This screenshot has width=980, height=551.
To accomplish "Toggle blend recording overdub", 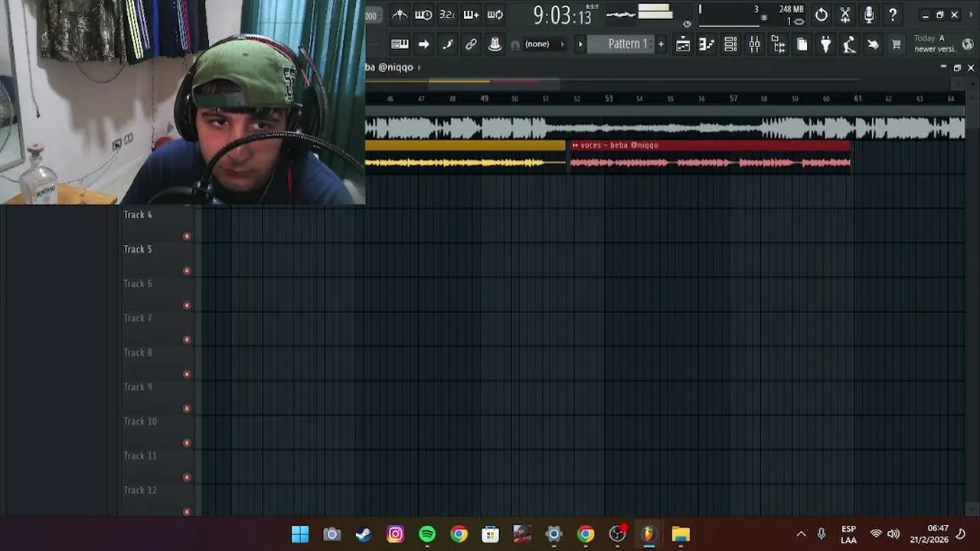I will pos(471,15).
